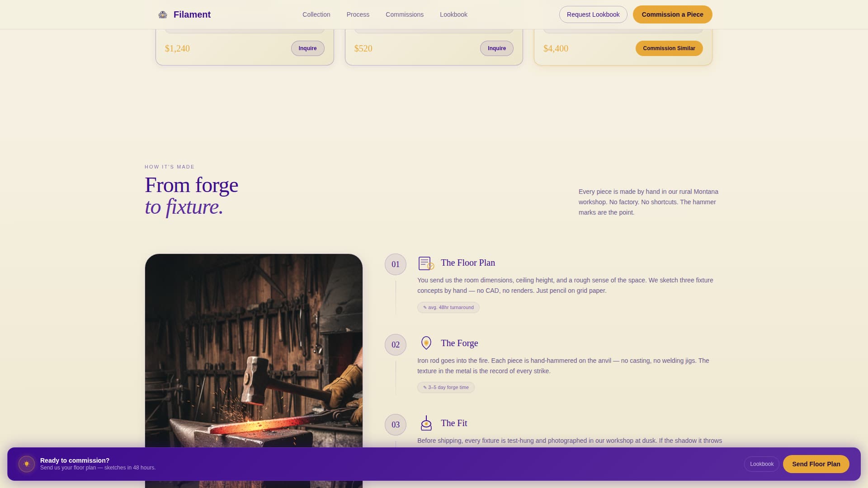
Task: Click 'From forge to fixture.' headline
Action: pos(191,196)
